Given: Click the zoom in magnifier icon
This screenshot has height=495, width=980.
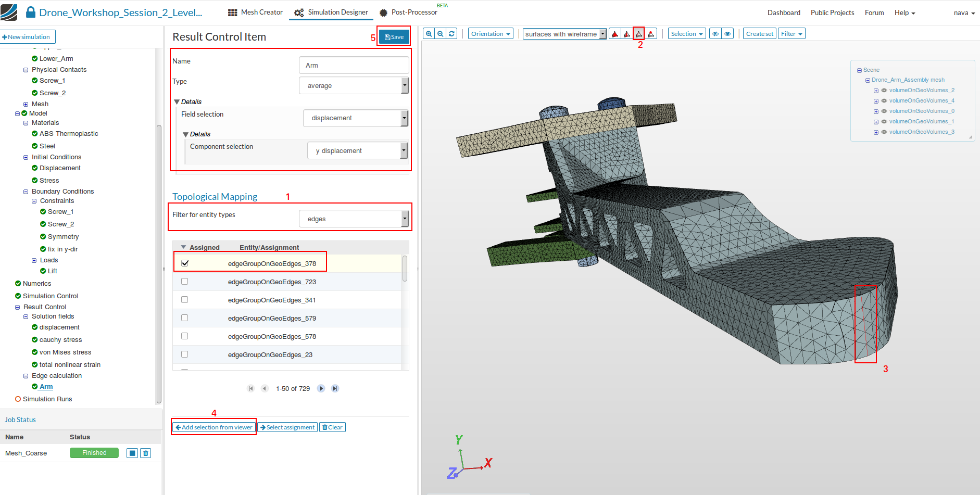Looking at the screenshot, I should 429,34.
